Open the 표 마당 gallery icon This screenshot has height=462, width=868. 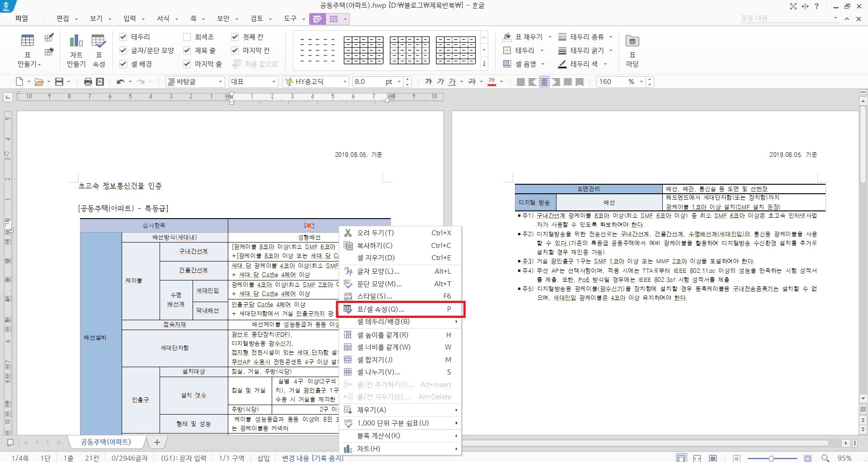[x=632, y=41]
